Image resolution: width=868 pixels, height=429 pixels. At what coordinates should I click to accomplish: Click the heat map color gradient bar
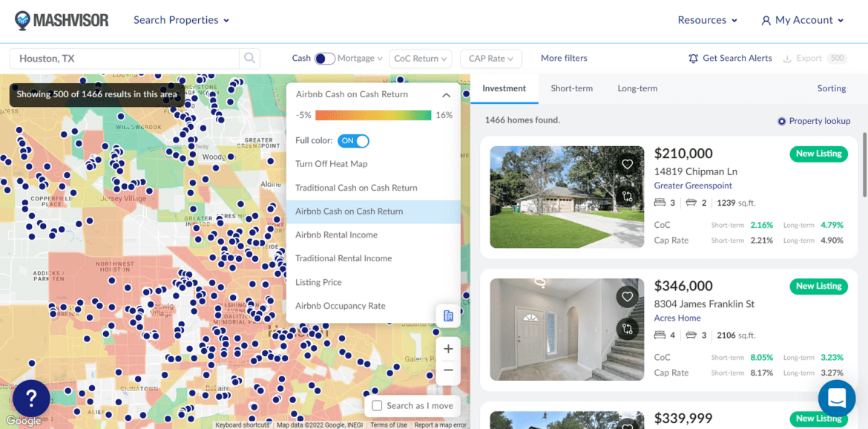[373, 115]
